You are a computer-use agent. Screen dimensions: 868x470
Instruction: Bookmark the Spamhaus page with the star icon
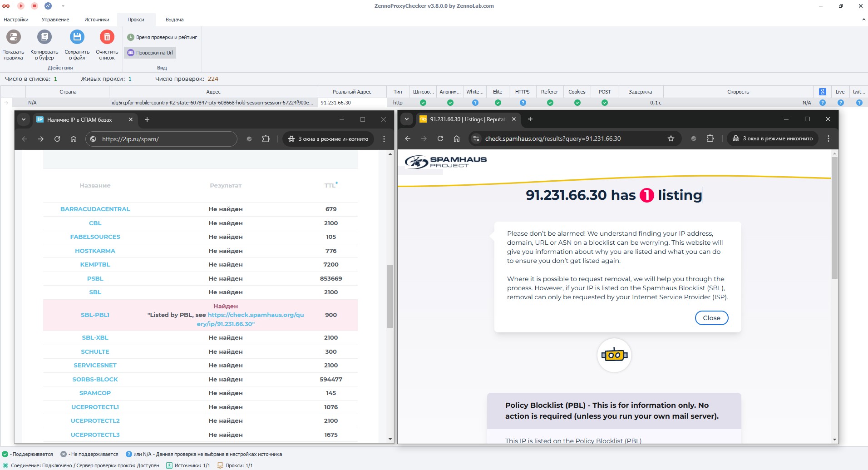pyautogui.click(x=671, y=139)
